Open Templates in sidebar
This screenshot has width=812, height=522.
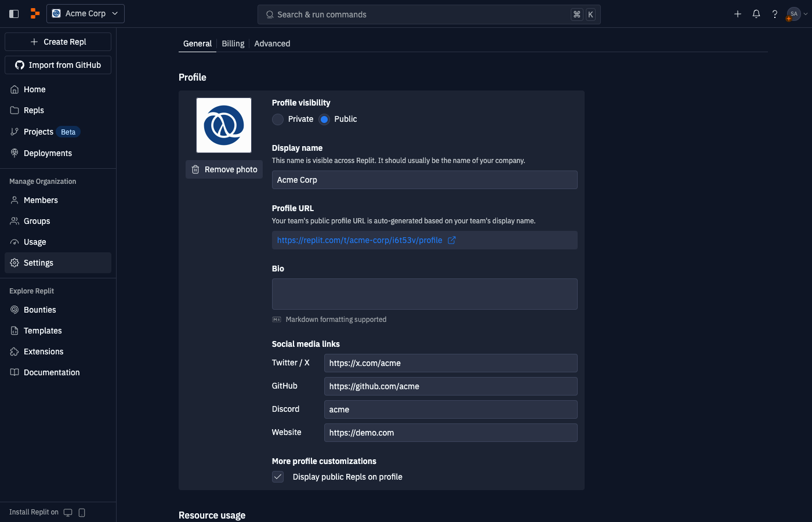tap(58, 331)
